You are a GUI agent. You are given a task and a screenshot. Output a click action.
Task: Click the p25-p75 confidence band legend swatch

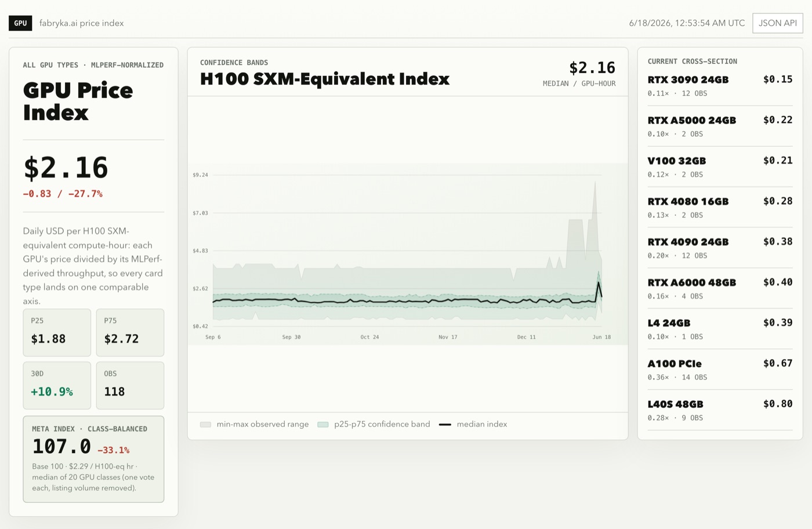tap(323, 425)
